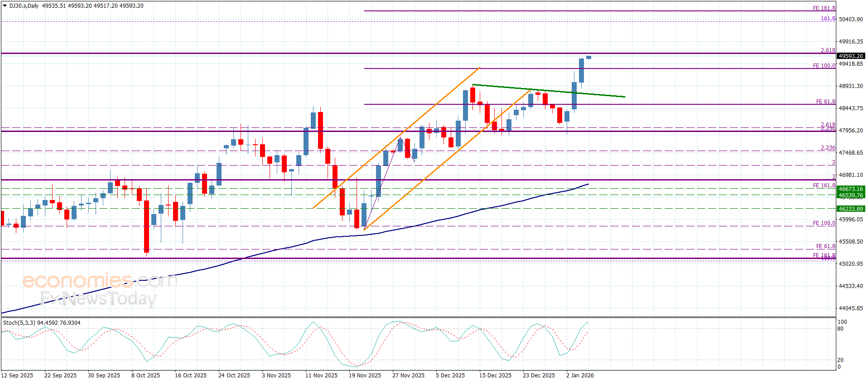Click the 19 Nov 2025 date label
The image size is (868, 381).
365,375
